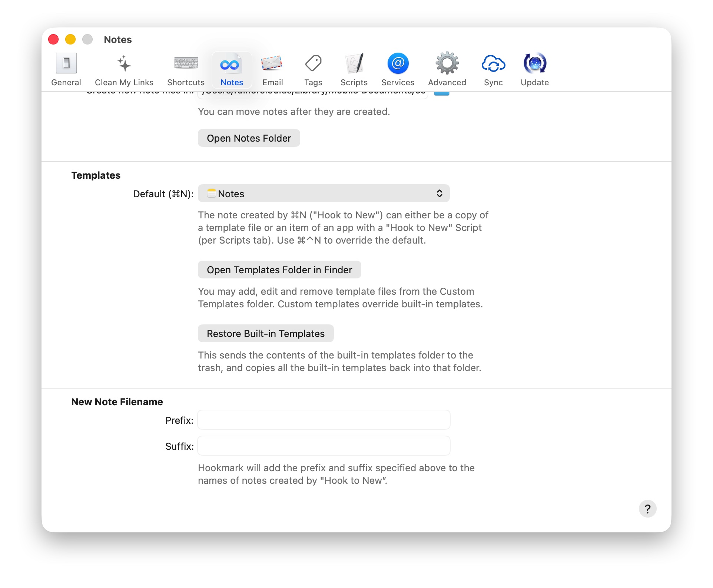Click the dropdown chevron arrows beside Notes
This screenshot has height=588, width=713.
tap(440, 194)
